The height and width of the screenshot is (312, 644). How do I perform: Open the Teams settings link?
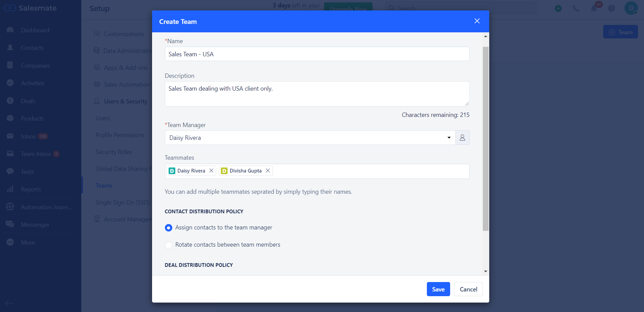104,186
